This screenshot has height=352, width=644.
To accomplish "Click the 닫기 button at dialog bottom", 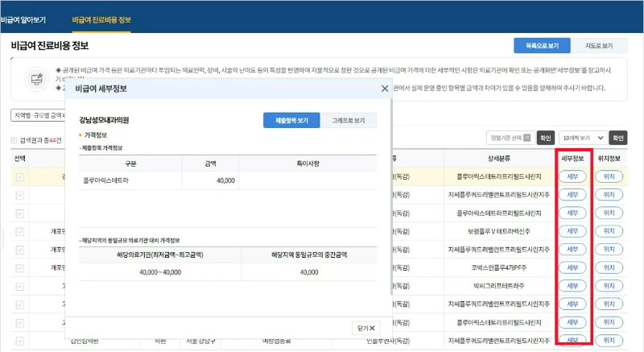I will tap(366, 328).
